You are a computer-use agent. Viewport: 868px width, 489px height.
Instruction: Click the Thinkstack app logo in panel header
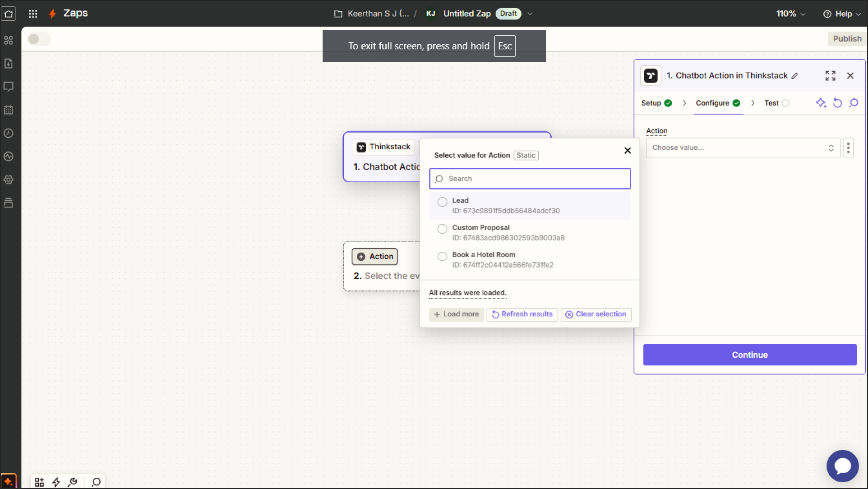click(x=651, y=76)
